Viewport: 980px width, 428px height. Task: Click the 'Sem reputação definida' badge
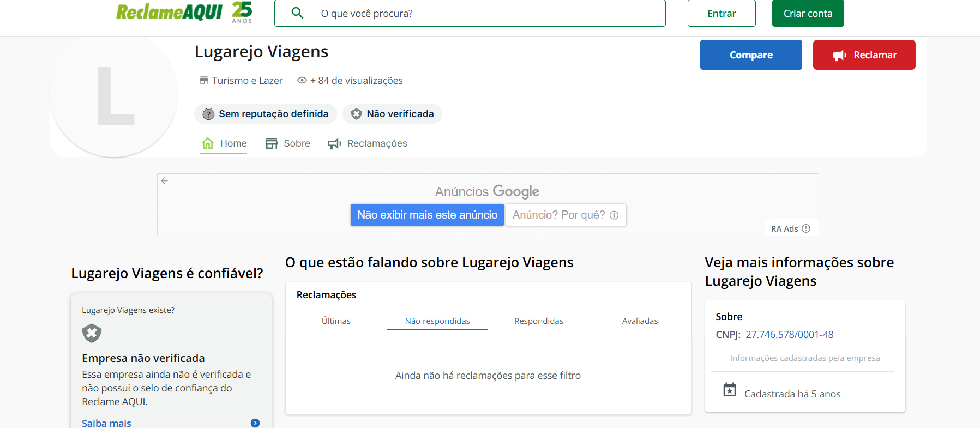point(266,114)
